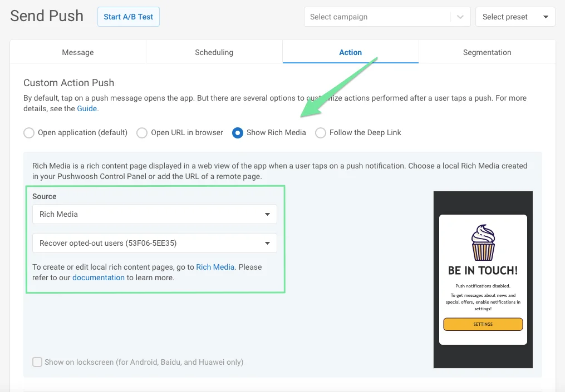This screenshot has height=392, width=565.
Task: Enable the Show on lockscreen checkbox
Action: 37,362
